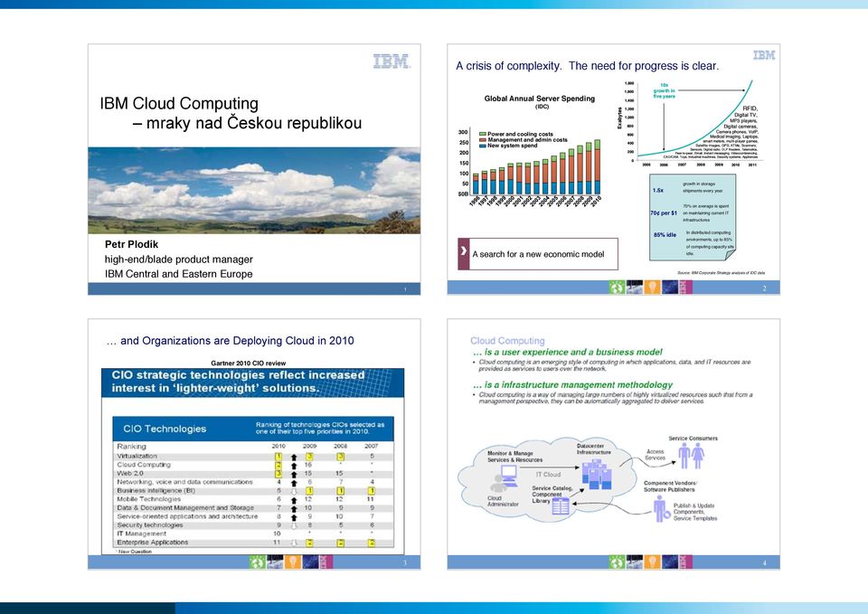This screenshot has width=868, height=614.
Task: Click the '70¢ per $1' statistic
Action: (x=664, y=213)
